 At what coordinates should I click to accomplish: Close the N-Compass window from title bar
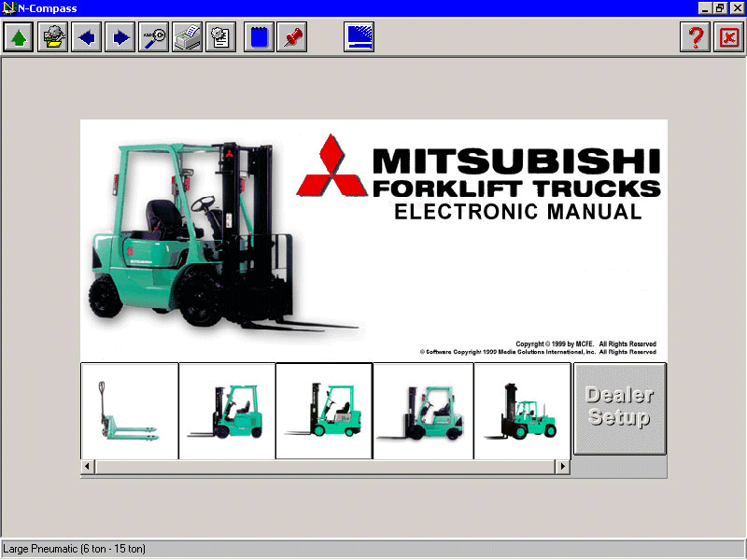(x=737, y=8)
